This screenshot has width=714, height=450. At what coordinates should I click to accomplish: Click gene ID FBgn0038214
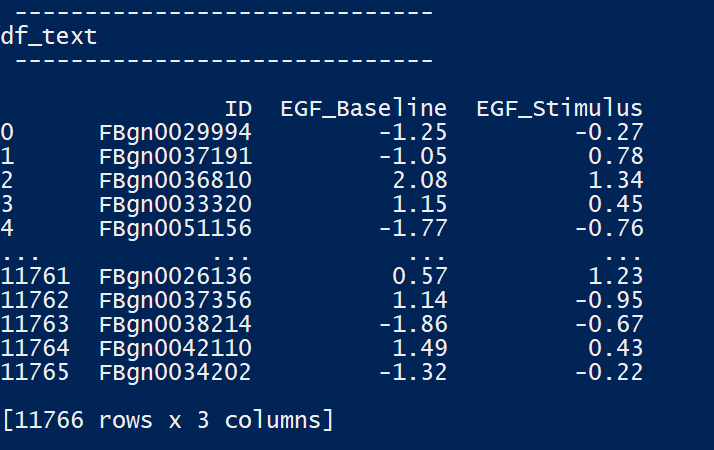[x=175, y=324]
